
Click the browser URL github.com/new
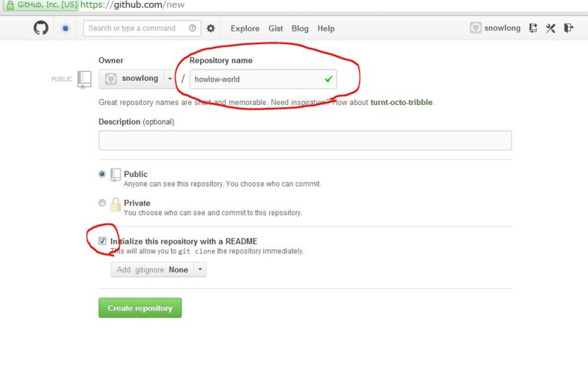pyautogui.click(x=132, y=5)
